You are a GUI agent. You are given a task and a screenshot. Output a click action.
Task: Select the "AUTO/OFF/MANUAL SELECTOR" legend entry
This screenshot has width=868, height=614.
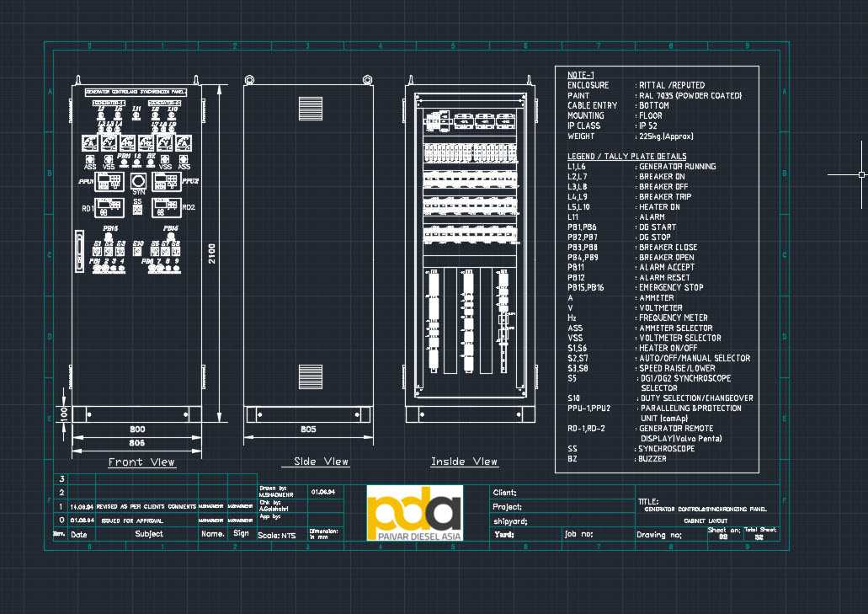[x=695, y=358]
